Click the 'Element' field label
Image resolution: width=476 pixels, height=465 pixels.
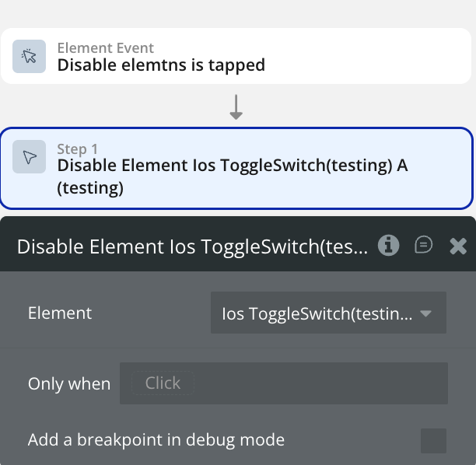click(60, 313)
